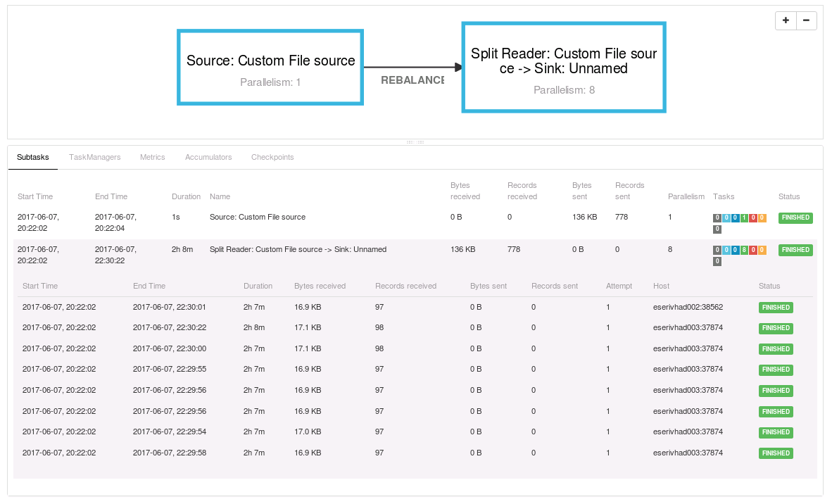
Task: Select the Split Reader graph node
Action: pos(563,68)
